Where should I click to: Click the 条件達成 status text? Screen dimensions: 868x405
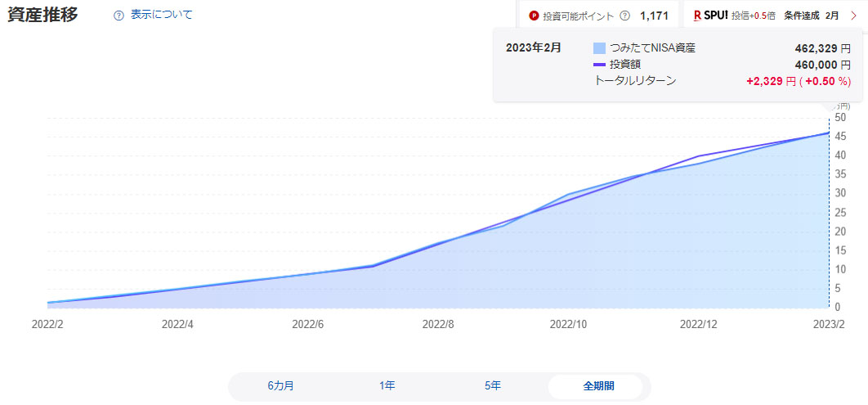(x=802, y=15)
